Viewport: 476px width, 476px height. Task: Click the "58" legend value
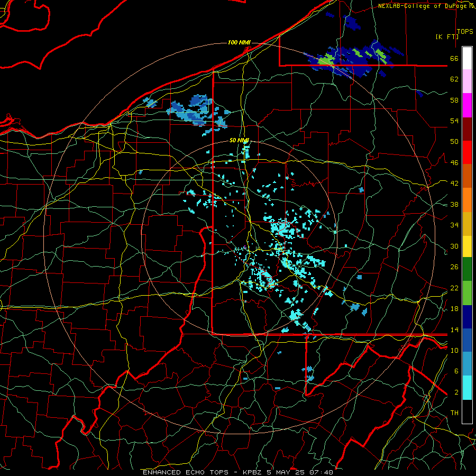pyautogui.click(x=454, y=100)
